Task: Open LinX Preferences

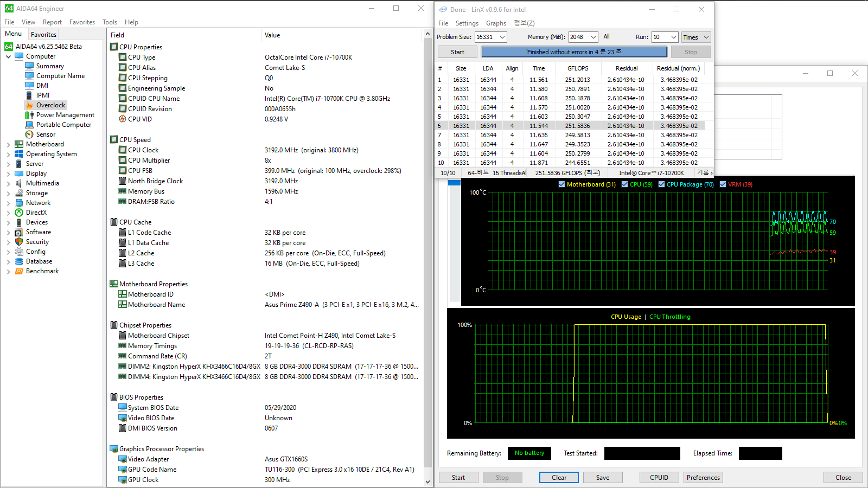Action: [x=703, y=477]
